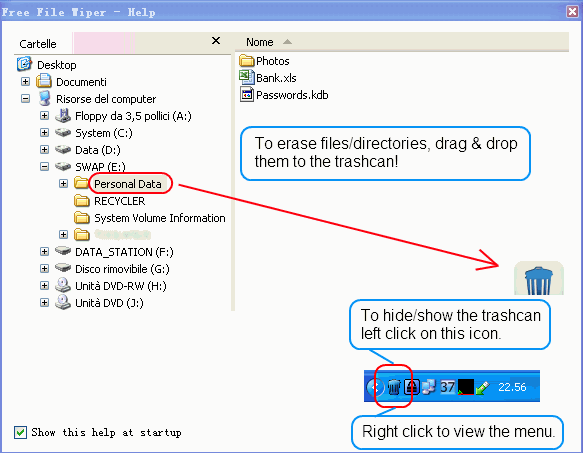
Task: Click the green pen tray icon
Action: 483,387
